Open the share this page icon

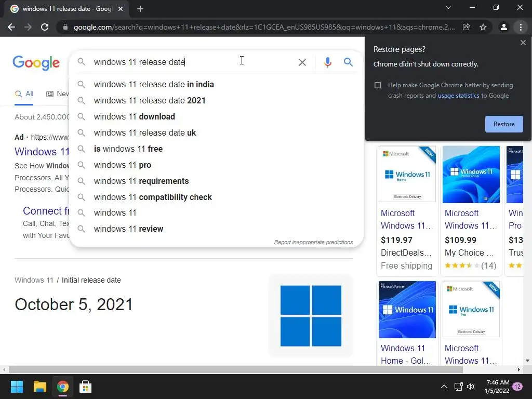click(467, 27)
